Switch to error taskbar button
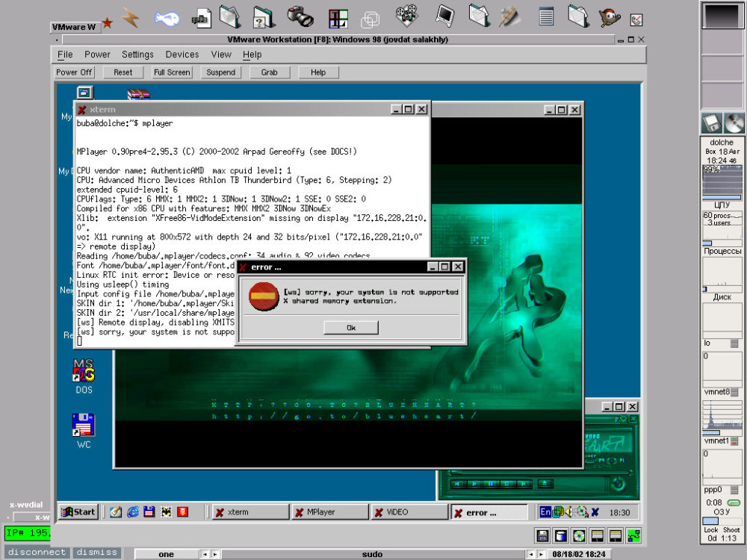 [x=489, y=512]
